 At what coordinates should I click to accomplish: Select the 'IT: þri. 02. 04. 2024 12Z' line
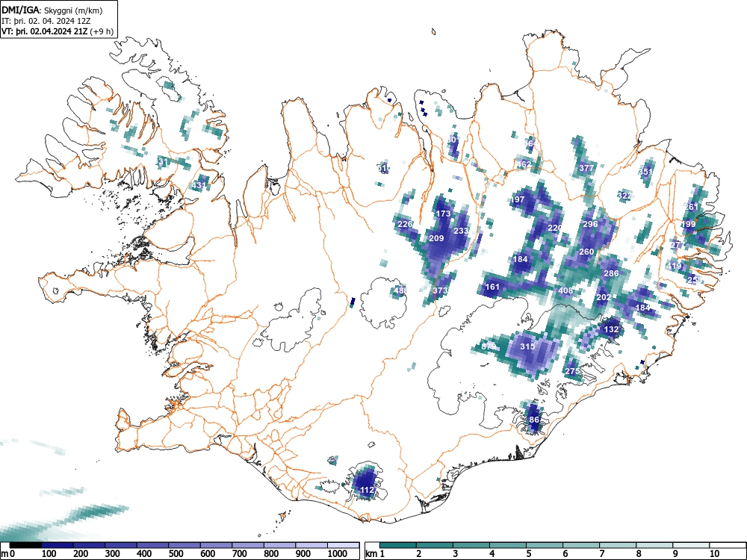(46, 21)
